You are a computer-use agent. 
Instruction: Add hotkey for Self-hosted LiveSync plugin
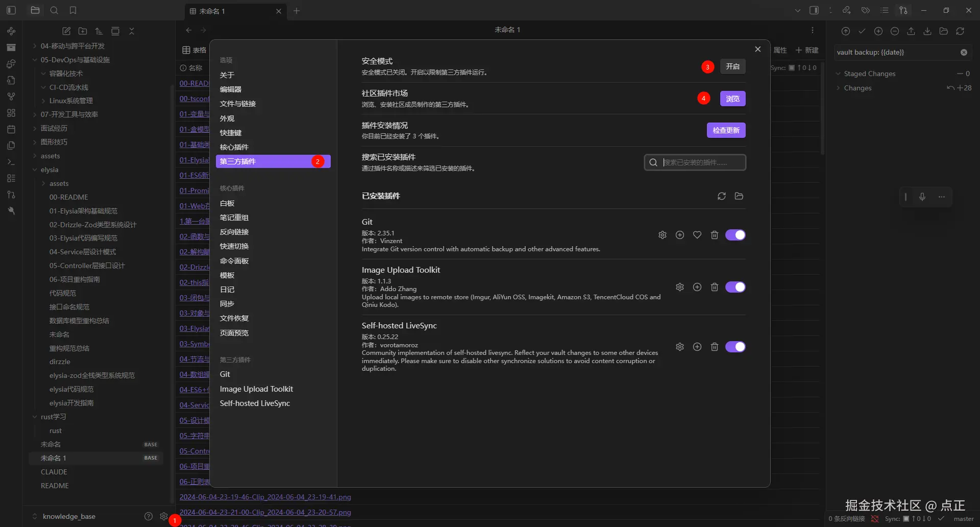point(697,347)
